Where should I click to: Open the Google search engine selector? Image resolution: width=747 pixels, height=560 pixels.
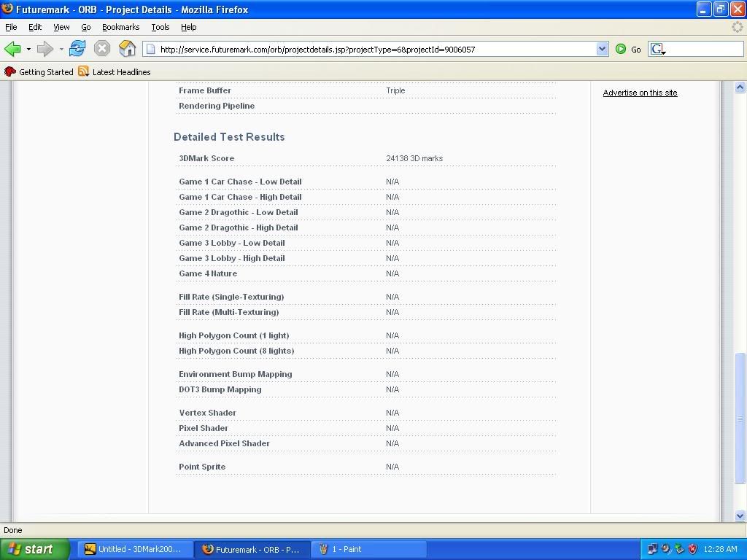[658, 49]
